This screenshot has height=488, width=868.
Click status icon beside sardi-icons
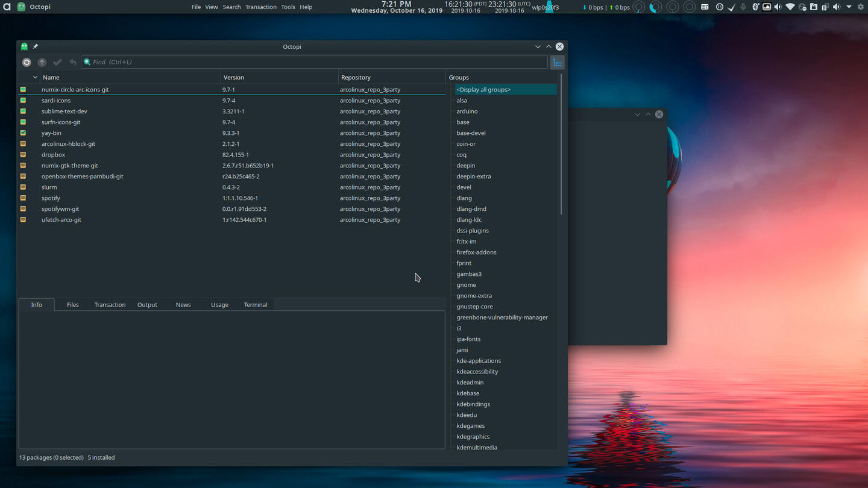pyautogui.click(x=23, y=100)
